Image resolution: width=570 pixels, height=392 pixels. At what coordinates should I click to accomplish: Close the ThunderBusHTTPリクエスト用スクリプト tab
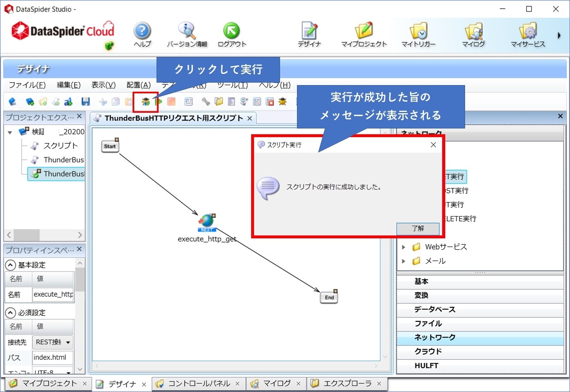[x=249, y=119]
